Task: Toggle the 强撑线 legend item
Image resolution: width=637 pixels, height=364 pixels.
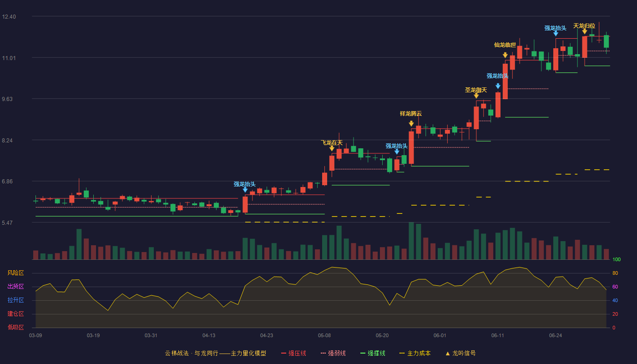Action: click(373, 353)
